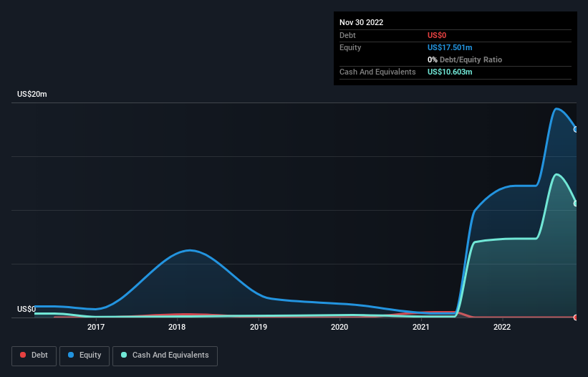The width and height of the screenshot is (588, 377).
Task: Click the Debt US$0 value in tooltip
Action: [x=437, y=35]
